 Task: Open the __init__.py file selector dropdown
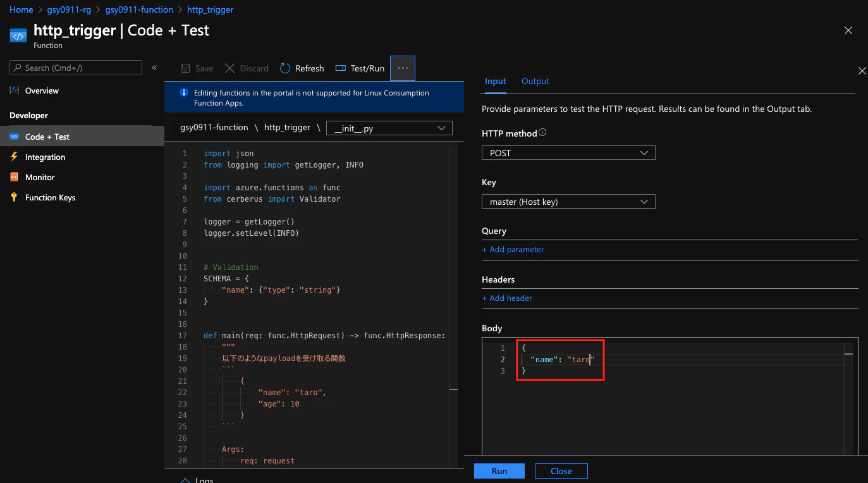(389, 128)
